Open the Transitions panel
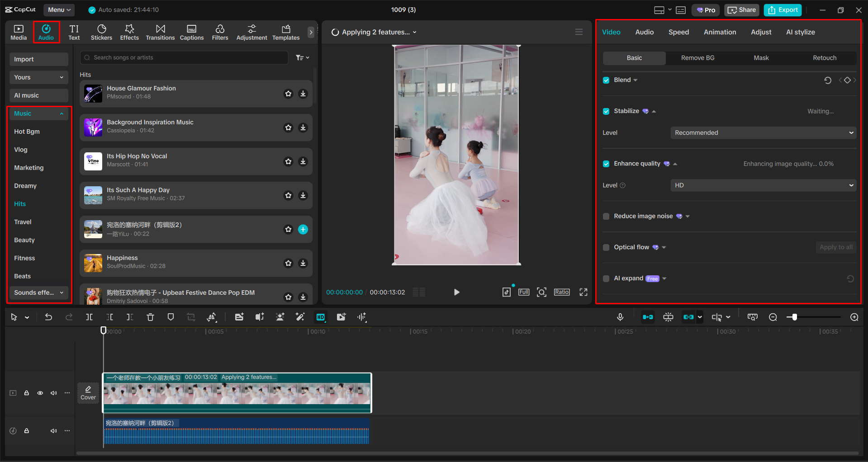 tap(160, 32)
